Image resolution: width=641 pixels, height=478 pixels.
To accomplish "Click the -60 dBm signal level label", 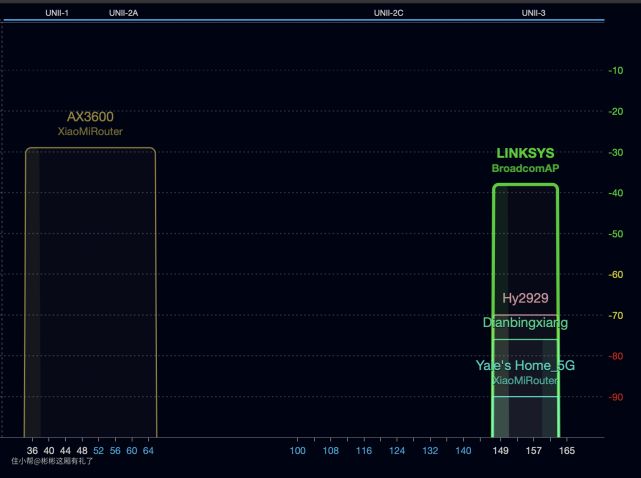I will pos(616,275).
